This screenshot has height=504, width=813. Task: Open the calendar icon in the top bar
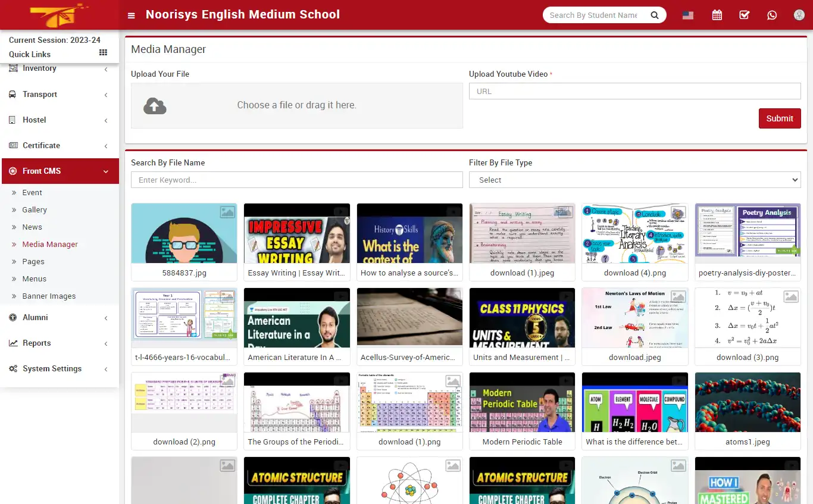pos(717,15)
